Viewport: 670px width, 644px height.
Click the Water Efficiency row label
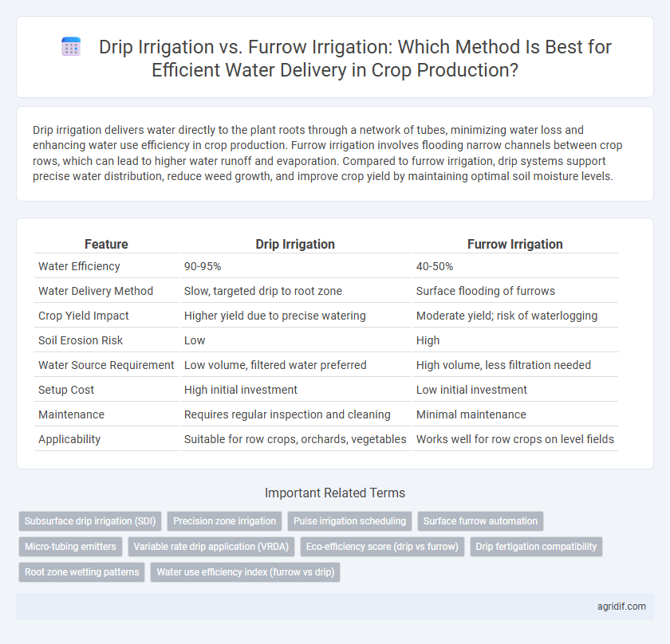coord(79,266)
